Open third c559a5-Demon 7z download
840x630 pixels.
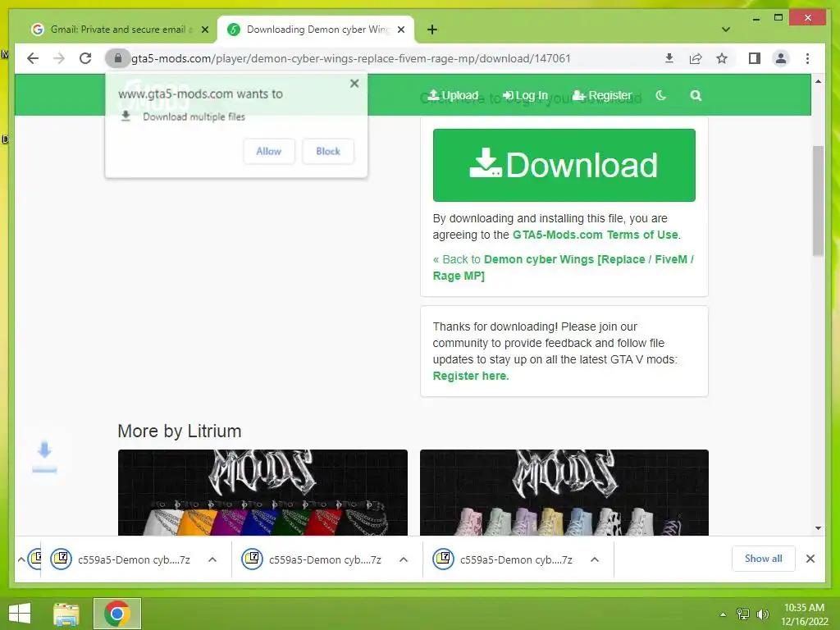(x=503, y=559)
